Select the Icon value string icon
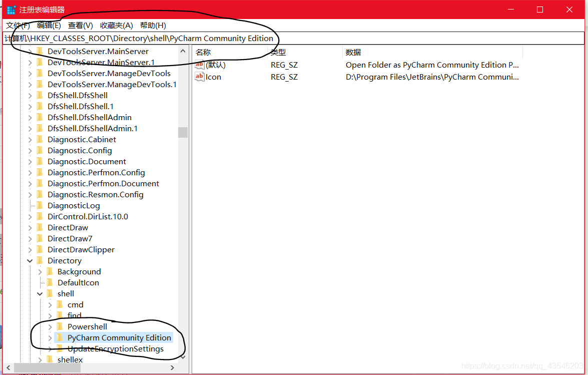Screen dimensions: 588x375 tap(200, 77)
